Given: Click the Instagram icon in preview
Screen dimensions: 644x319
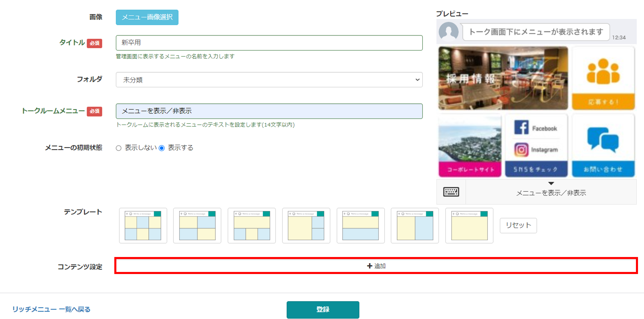Looking at the screenshot, I should tap(521, 150).
